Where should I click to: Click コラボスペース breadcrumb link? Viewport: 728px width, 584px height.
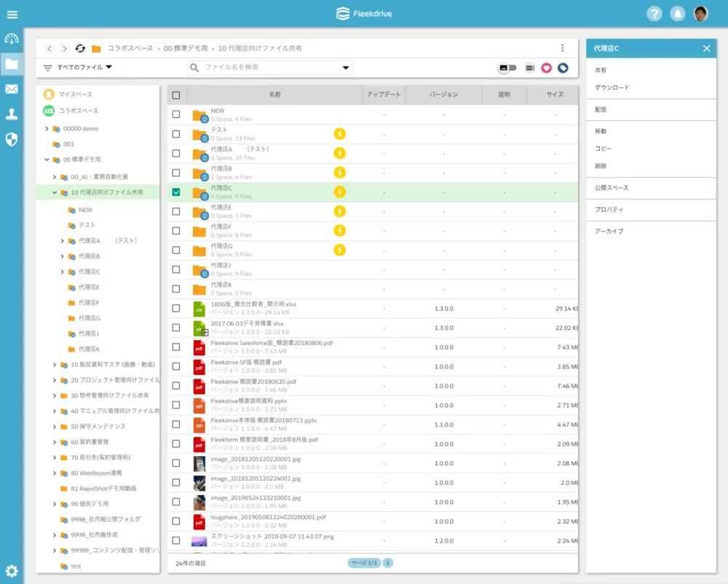click(x=130, y=48)
